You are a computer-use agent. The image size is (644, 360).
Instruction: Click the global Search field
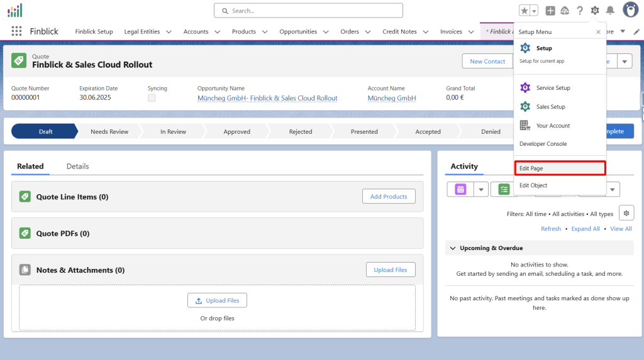pos(308,11)
